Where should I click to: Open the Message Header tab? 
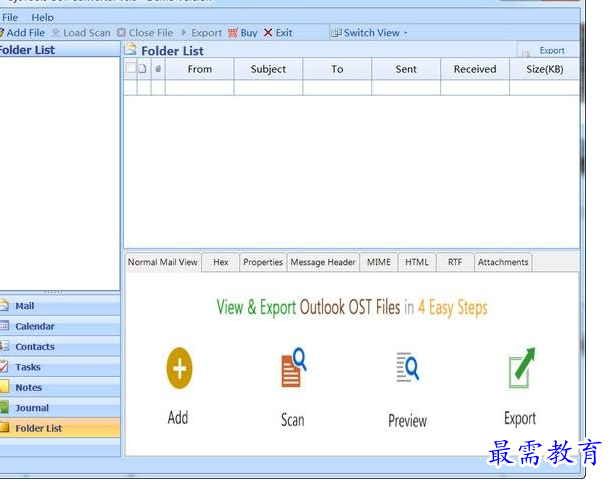323,262
